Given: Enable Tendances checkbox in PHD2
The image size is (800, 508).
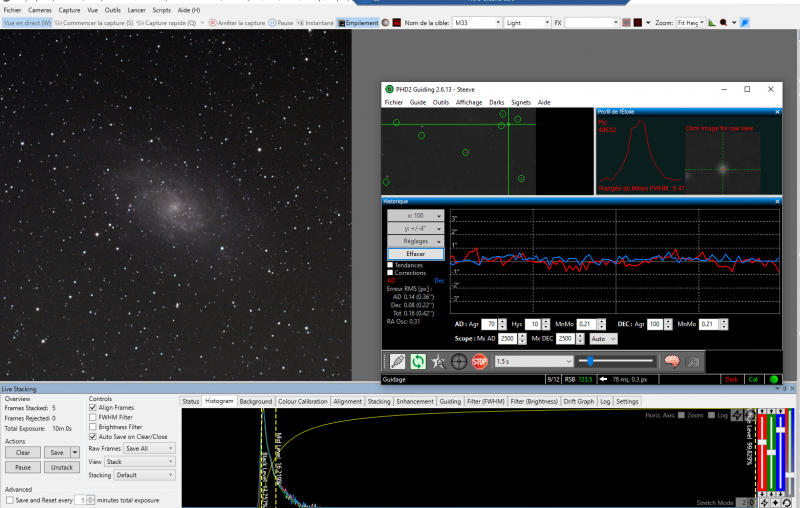Looking at the screenshot, I should pos(390,265).
